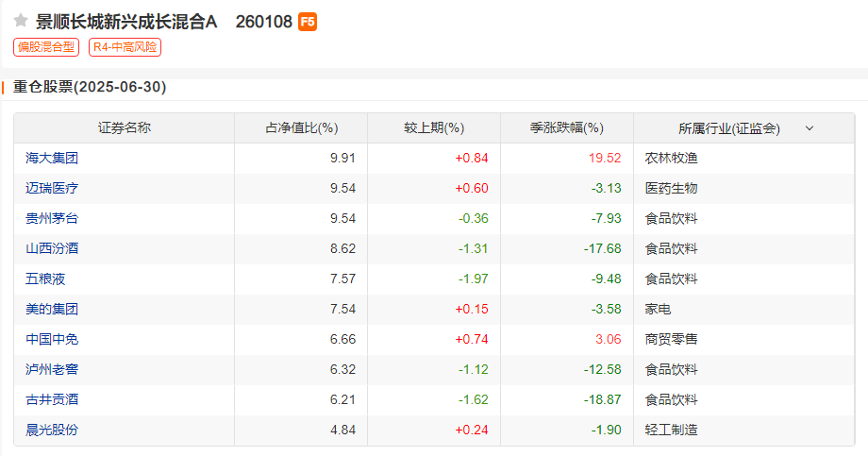The image size is (868, 456).
Task: Select the -3.13 quarterly change cell
Action: point(606,189)
